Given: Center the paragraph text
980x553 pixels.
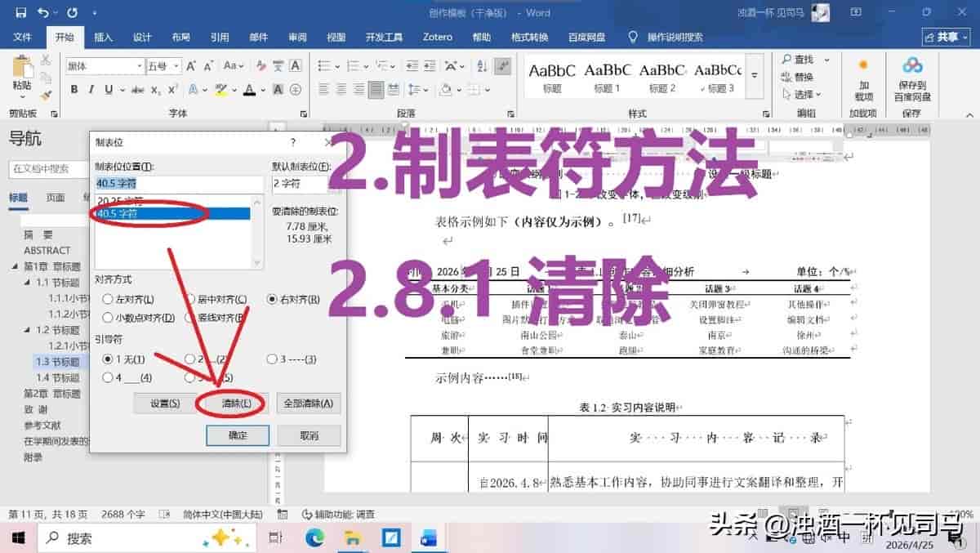Looking at the screenshot, I should coord(340,90).
